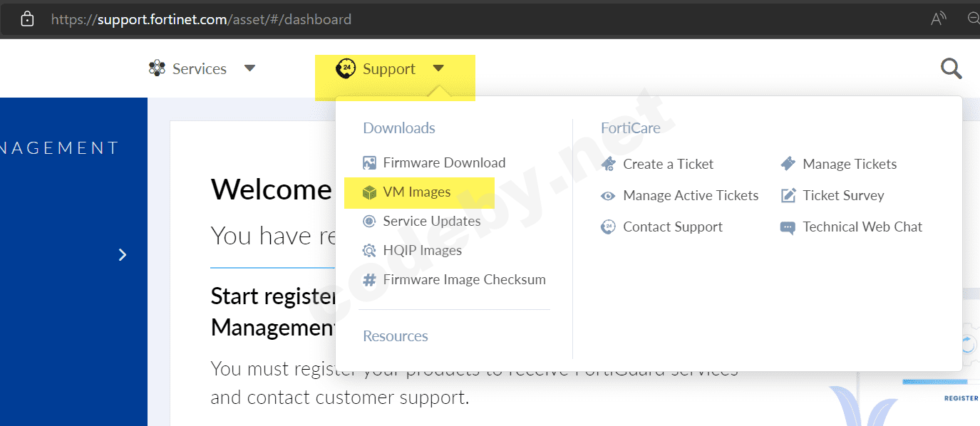The image size is (980, 426).
Task: Expand the blue sidebar chevron
Action: (123, 255)
